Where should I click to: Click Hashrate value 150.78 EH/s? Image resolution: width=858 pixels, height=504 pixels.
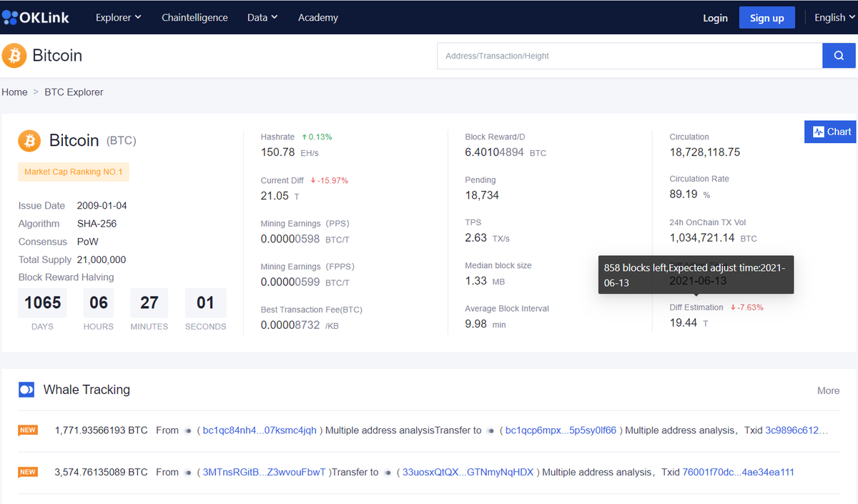pyautogui.click(x=290, y=152)
